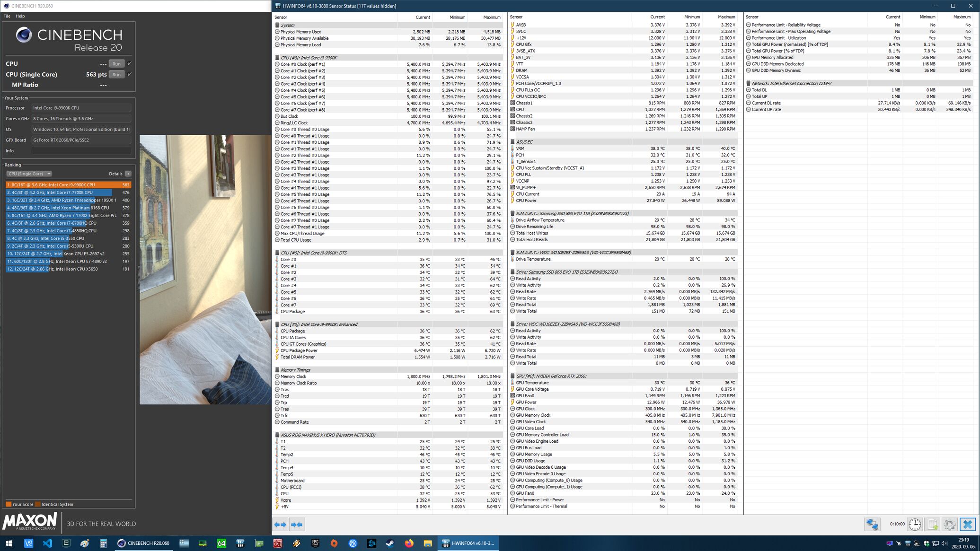Run the CPU (Single Core) benchmark
This screenshot has width=980, height=551.
pos(116,74)
